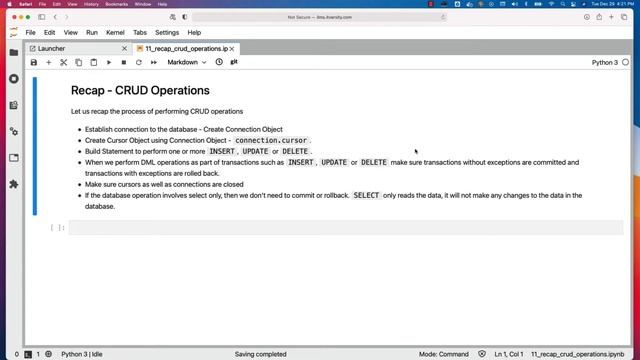
Task: Run the selected cell
Action: tap(109, 62)
